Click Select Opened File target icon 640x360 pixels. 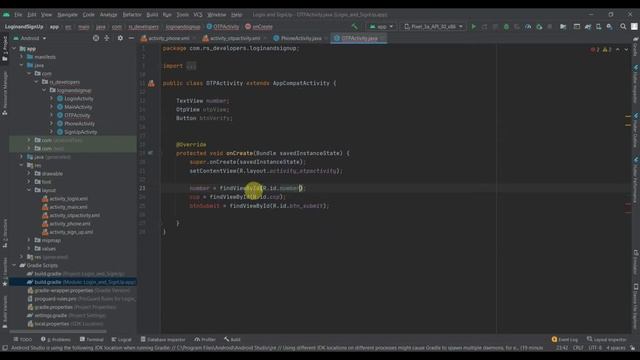(96, 38)
